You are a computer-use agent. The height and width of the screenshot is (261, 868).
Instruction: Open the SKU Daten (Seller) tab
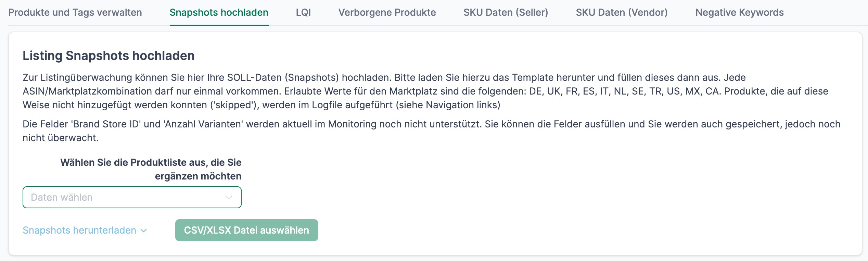coord(506,13)
